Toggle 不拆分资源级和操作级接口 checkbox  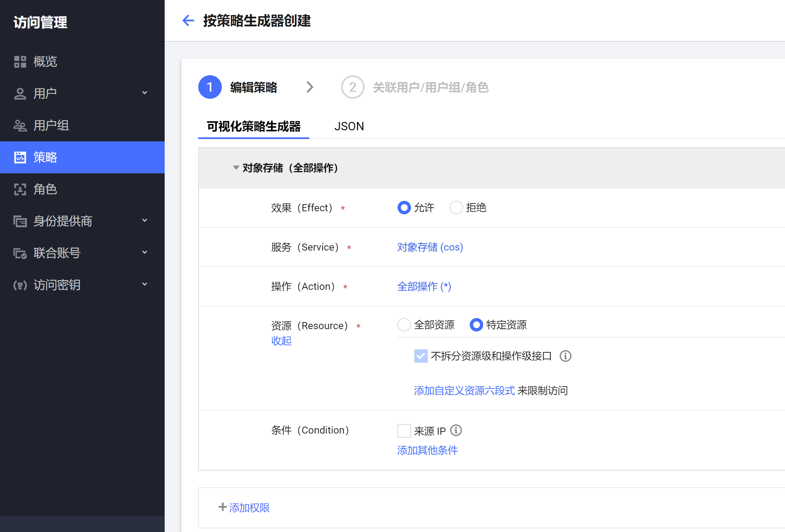pos(420,356)
